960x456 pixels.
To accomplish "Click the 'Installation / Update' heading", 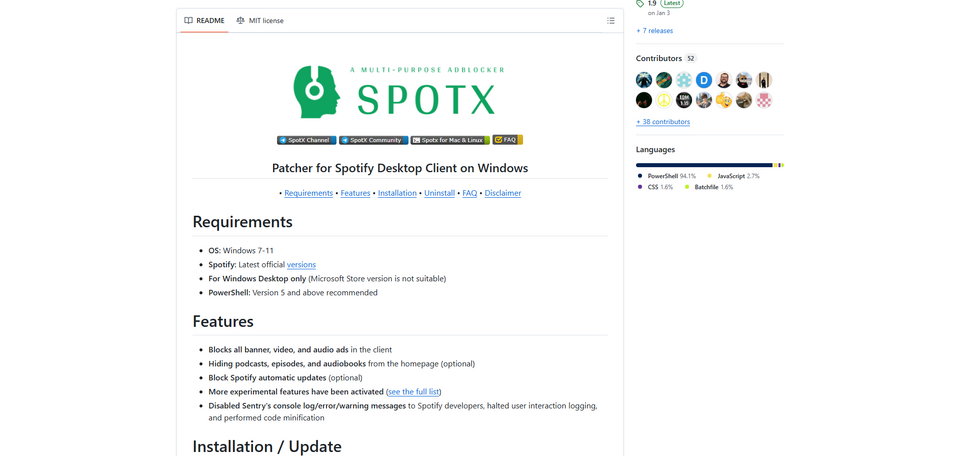I will click(x=267, y=446).
